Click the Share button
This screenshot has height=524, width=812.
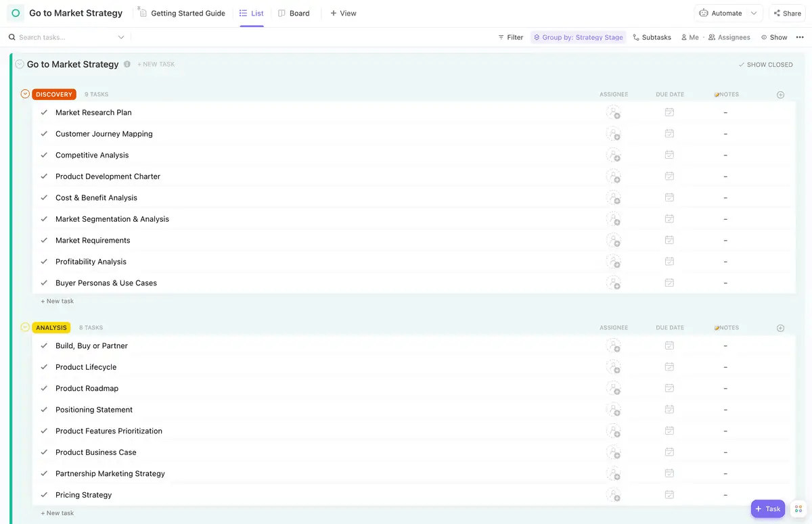tap(787, 13)
